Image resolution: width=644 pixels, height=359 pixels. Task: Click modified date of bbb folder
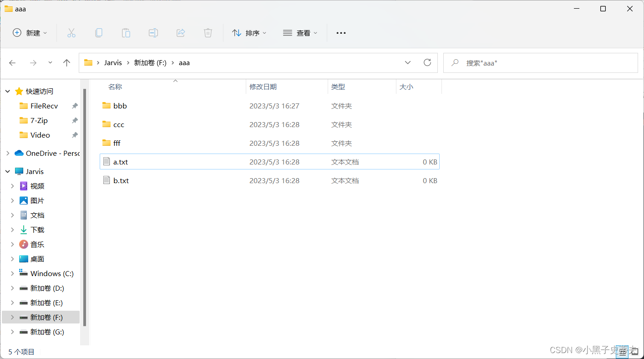point(274,106)
